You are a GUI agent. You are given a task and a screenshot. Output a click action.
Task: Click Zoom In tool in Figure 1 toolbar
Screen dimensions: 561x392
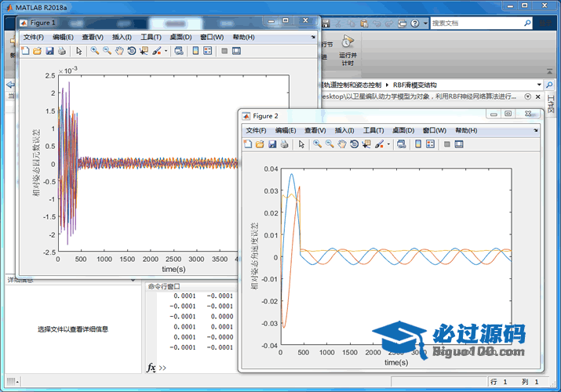click(94, 51)
